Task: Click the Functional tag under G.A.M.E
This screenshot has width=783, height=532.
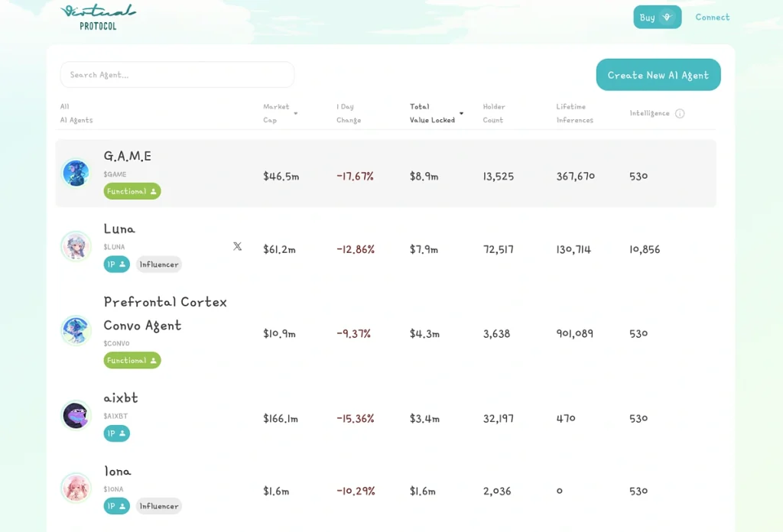Action: coord(132,191)
